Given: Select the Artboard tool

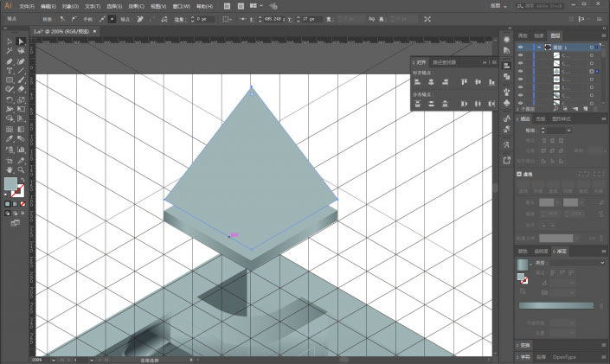Looking at the screenshot, I should [10, 160].
